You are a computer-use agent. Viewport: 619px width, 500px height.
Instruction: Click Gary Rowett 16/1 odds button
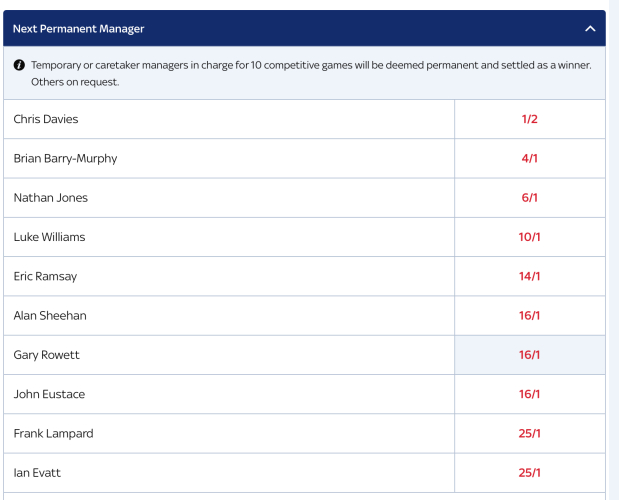(x=529, y=355)
